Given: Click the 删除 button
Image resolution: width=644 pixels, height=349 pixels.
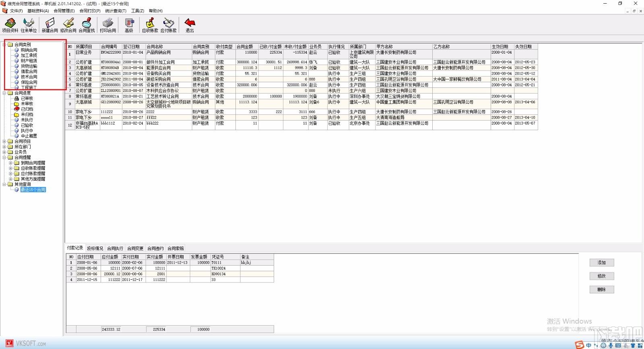Looking at the screenshot, I should click(x=602, y=289).
